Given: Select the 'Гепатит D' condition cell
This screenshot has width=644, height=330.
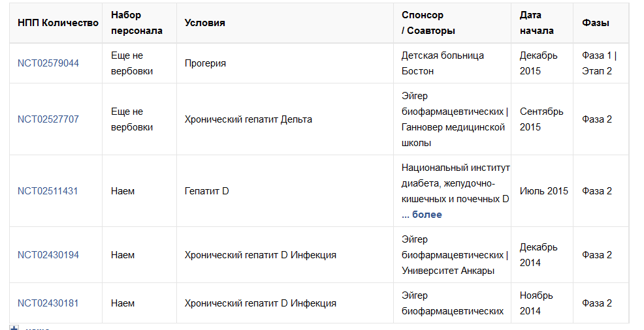Looking at the screenshot, I should click(x=206, y=191).
